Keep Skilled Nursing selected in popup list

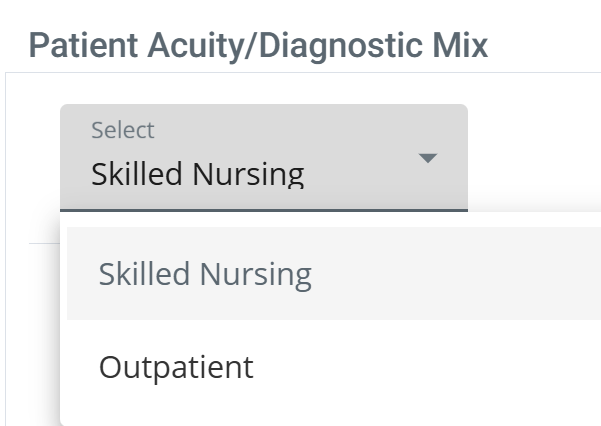205,274
